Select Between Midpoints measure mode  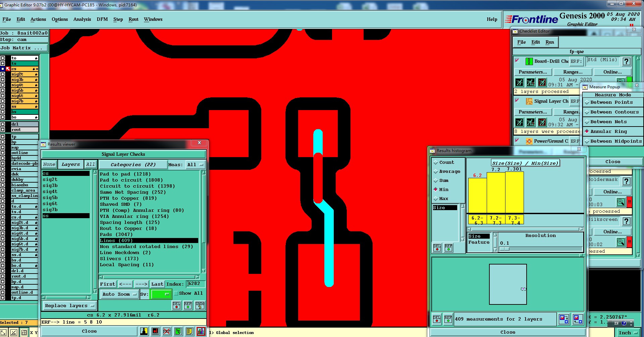[x=613, y=141]
